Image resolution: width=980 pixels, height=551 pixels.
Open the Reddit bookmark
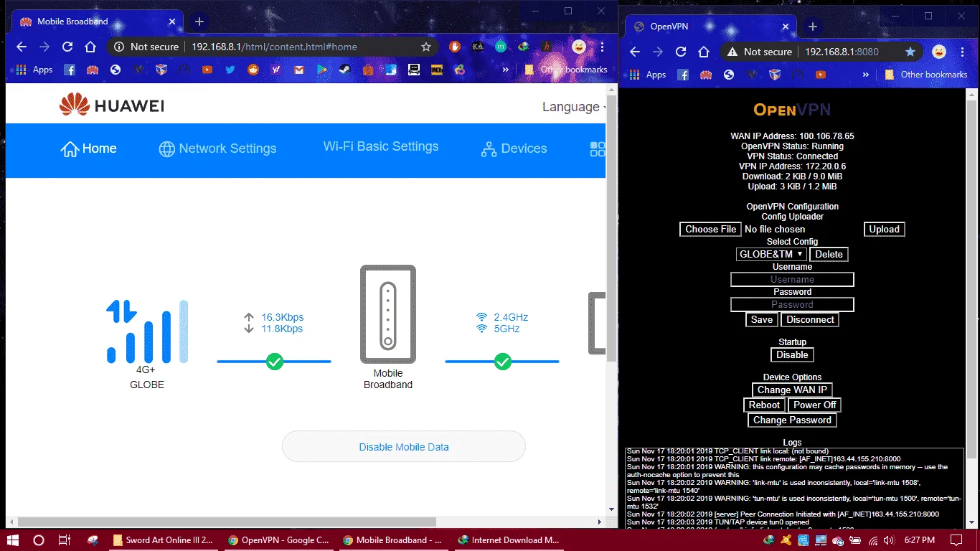[253, 70]
